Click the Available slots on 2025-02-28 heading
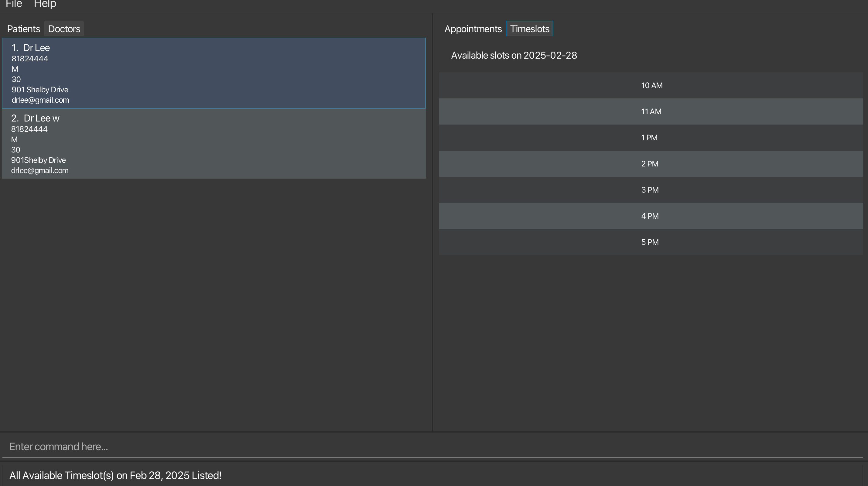 pyautogui.click(x=514, y=56)
